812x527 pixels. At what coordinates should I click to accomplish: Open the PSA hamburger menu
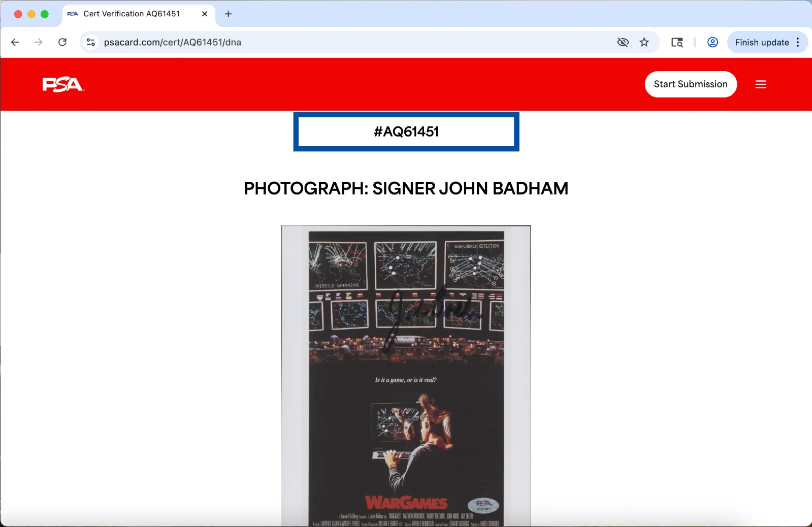(761, 84)
